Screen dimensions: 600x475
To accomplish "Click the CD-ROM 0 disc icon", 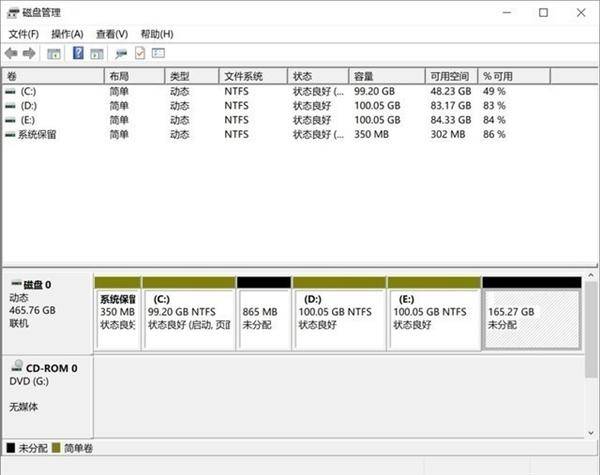I will click(17, 366).
